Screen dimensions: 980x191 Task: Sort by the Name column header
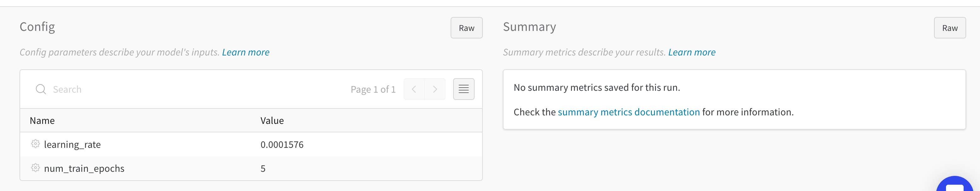pyautogui.click(x=42, y=121)
